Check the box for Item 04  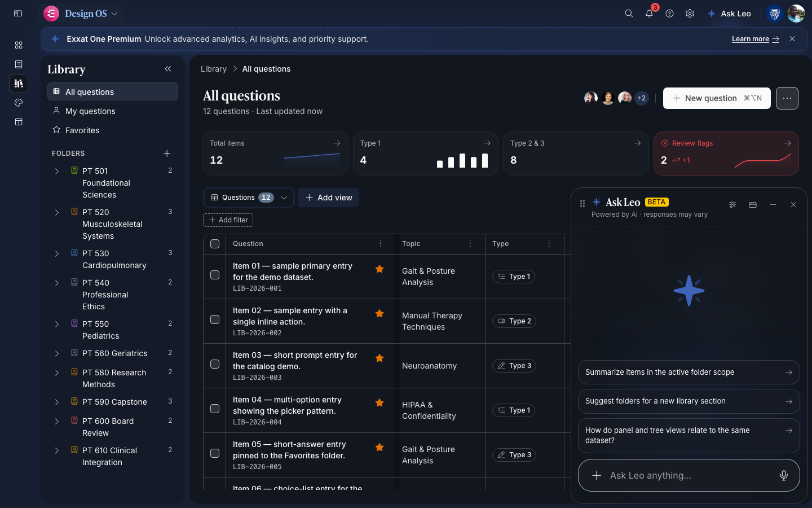215,409
